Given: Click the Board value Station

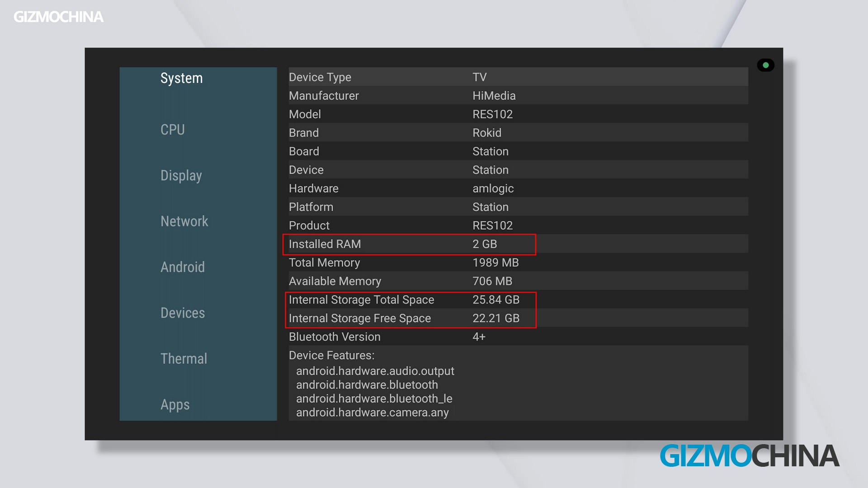Looking at the screenshot, I should click(x=491, y=151).
